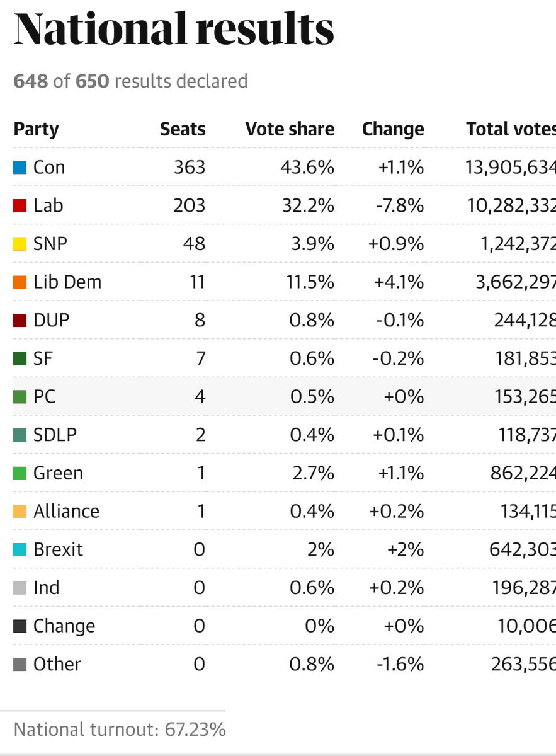Click the Total votes column header
The width and height of the screenshot is (556, 756).
coord(510,129)
